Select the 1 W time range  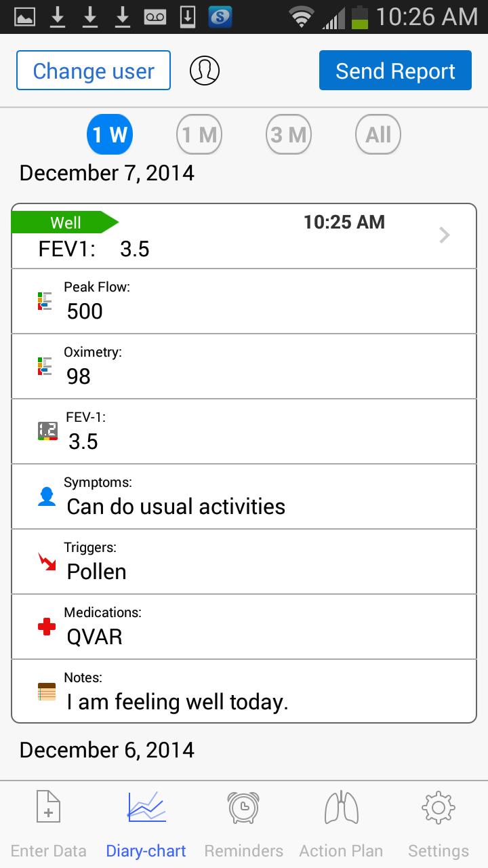click(x=110, y=134)
